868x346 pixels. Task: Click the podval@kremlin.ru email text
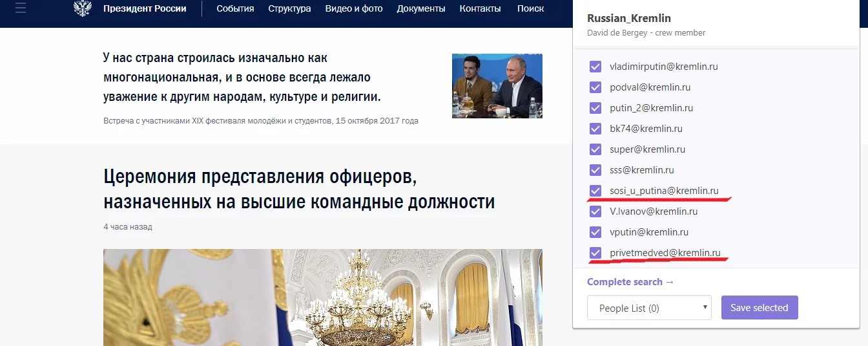(x=650, y=87)
